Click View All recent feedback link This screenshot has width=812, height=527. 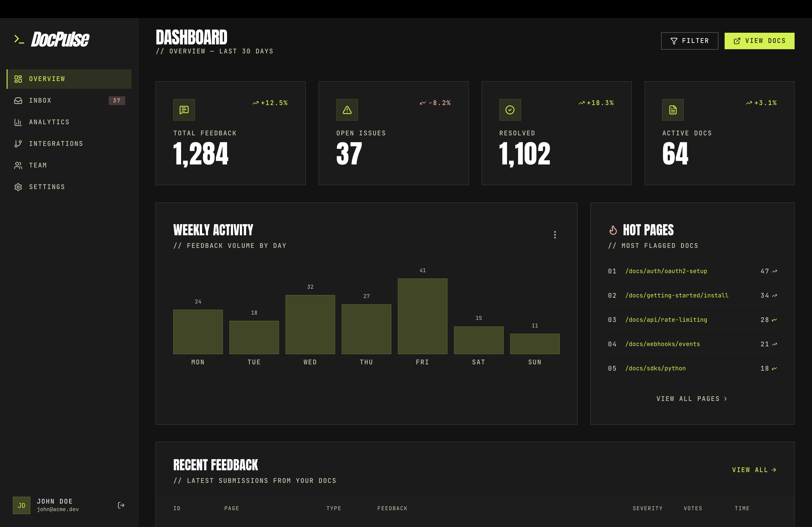(x=754, y=470)
